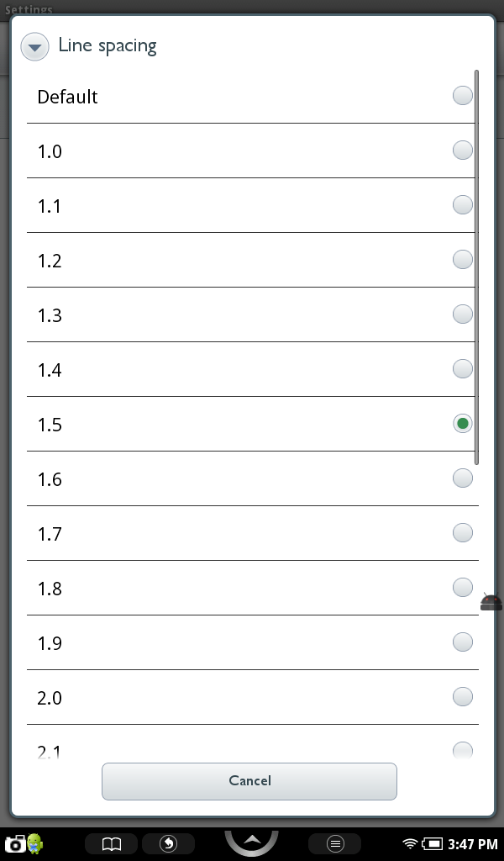Screen dimensions: 504x861
Task: Tap the Wi-Fi signal icon
Action: point(410,843)
